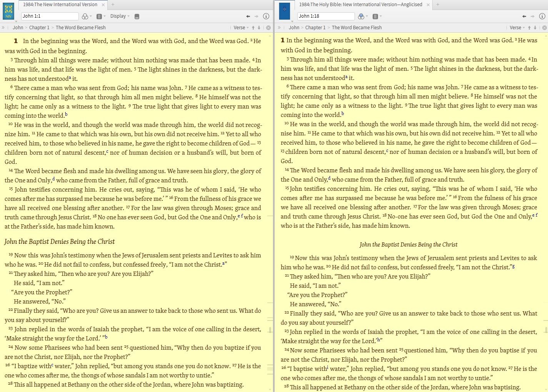The width and height of the screenshot is (548, 392).
Task: Jump to previous verse in left panel
Action: [253, 28]
